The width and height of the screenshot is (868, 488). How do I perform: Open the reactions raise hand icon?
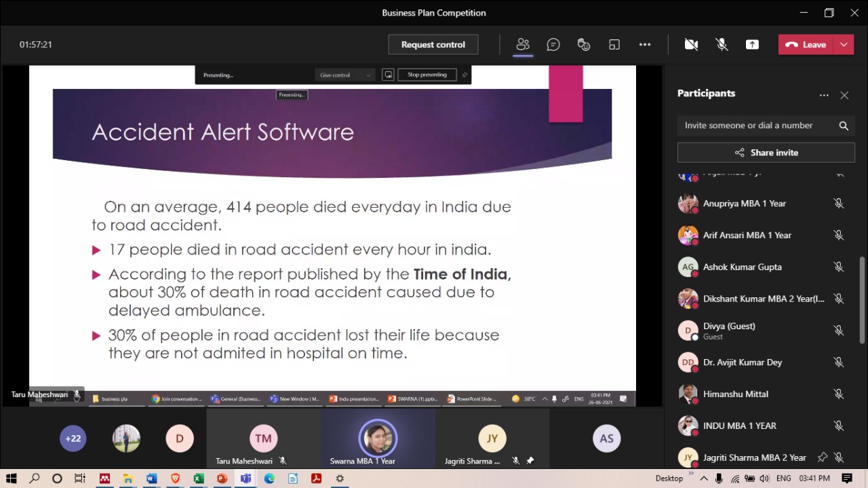pyautogui.click(x=584, y=45)
